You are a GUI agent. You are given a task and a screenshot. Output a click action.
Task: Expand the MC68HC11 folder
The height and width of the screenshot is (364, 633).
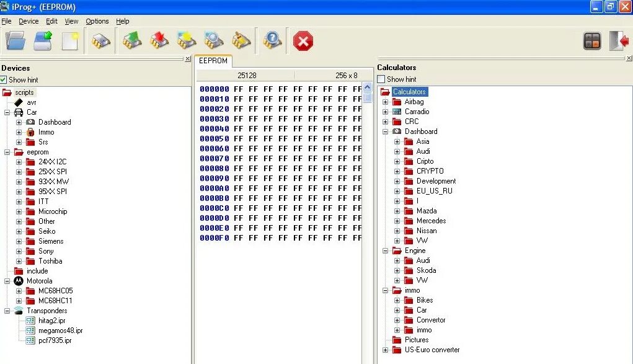click(x=19, y=301)
